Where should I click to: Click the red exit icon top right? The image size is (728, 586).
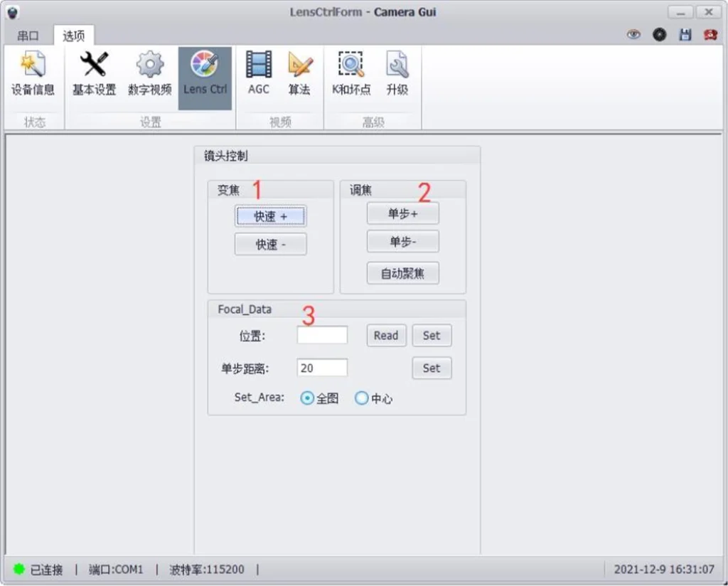click(x=710, y=34)
